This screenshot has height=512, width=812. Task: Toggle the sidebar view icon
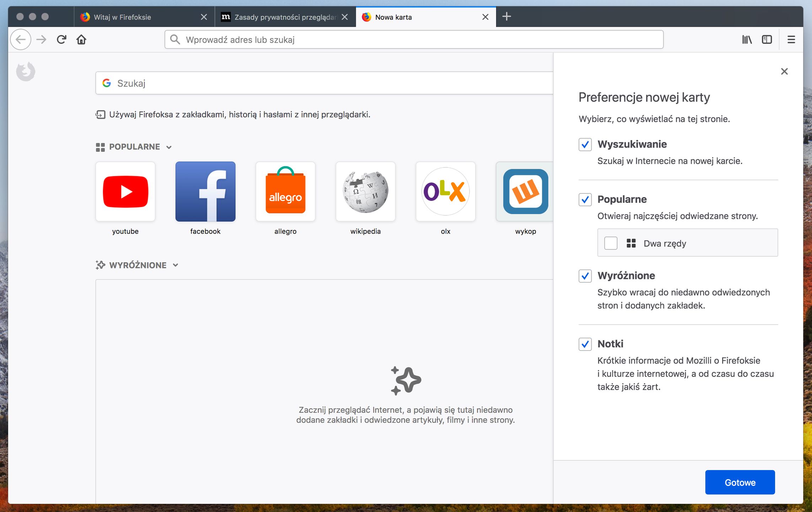(x=767, y=39)
